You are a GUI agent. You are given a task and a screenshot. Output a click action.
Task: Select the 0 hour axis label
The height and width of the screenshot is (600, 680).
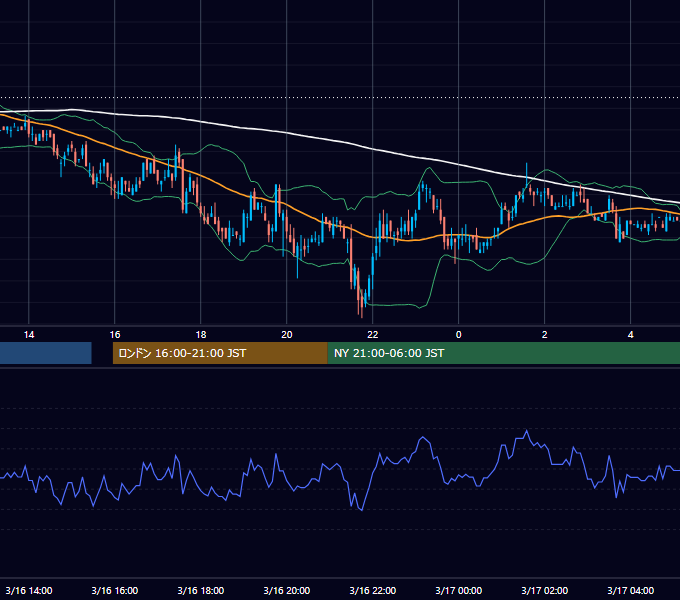point(458,335)
